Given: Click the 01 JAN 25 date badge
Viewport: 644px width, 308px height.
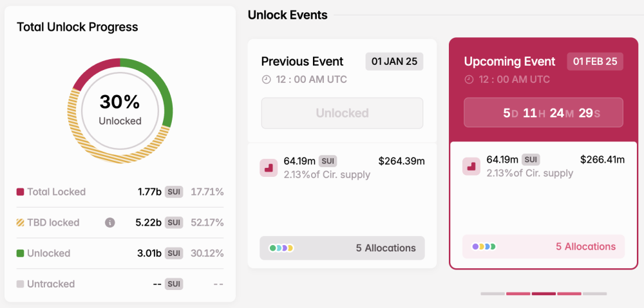Looking at the screenshot, I should click(394, 62).
